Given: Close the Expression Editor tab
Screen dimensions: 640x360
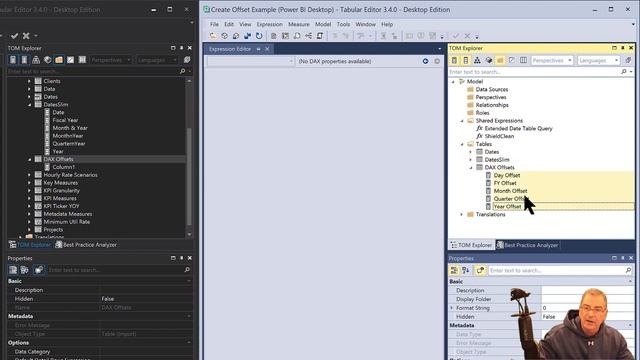Looking at the screenshot, I should click(x=267, y=49).
